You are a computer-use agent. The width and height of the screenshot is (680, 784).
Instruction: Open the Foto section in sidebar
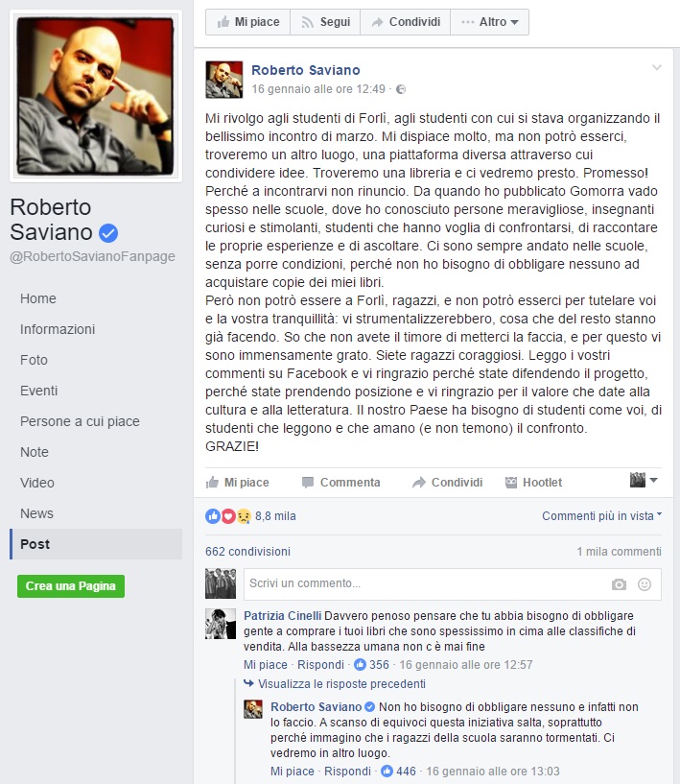[34, 360]
